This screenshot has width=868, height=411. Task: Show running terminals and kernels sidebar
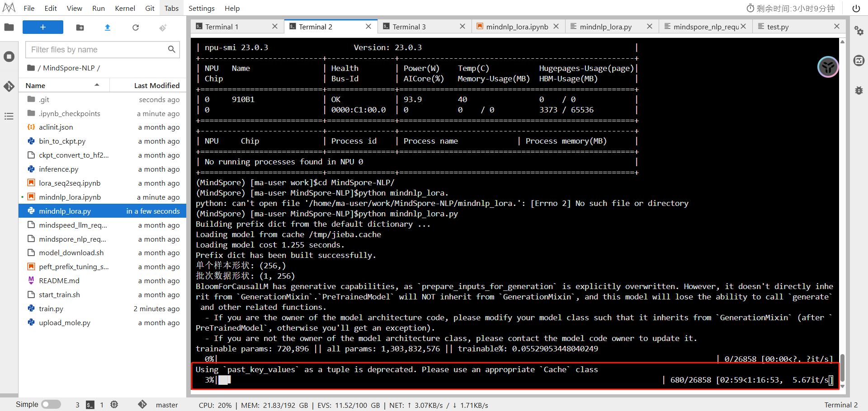tap(9, 56)
